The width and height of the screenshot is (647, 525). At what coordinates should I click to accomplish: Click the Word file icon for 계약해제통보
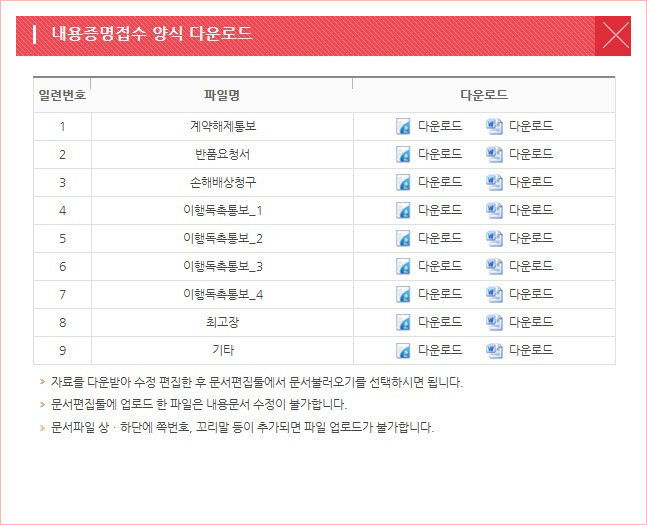tap(494, 126)
